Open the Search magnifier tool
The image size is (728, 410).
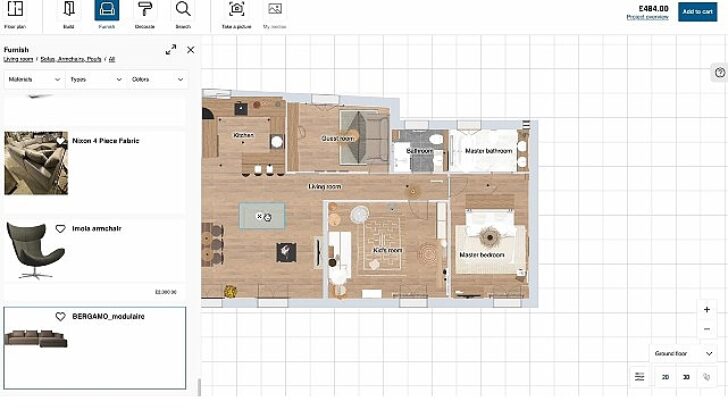coord(183,11)
